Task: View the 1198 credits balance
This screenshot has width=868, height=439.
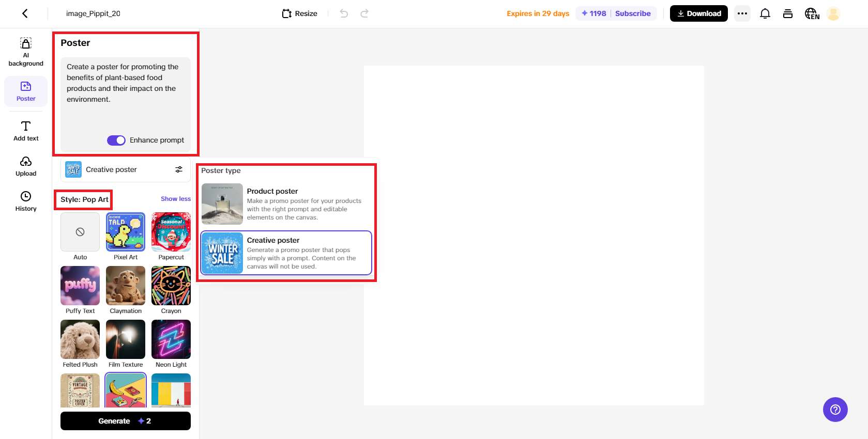Action: (593, 13)
